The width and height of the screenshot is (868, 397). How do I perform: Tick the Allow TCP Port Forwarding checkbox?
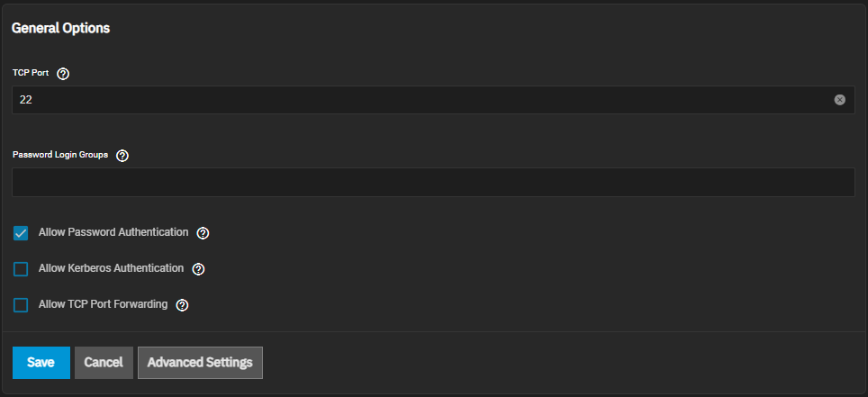point(21,305)
